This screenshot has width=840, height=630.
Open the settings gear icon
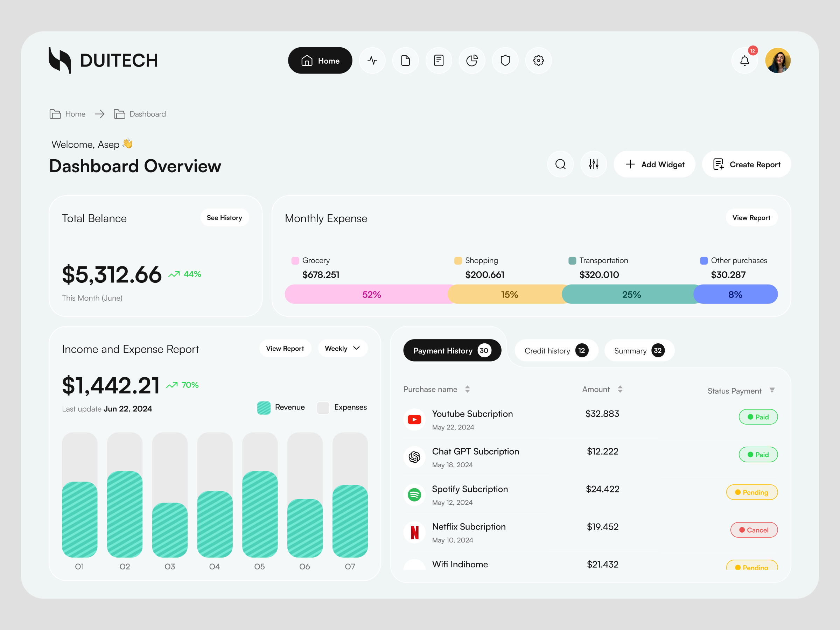539,61
